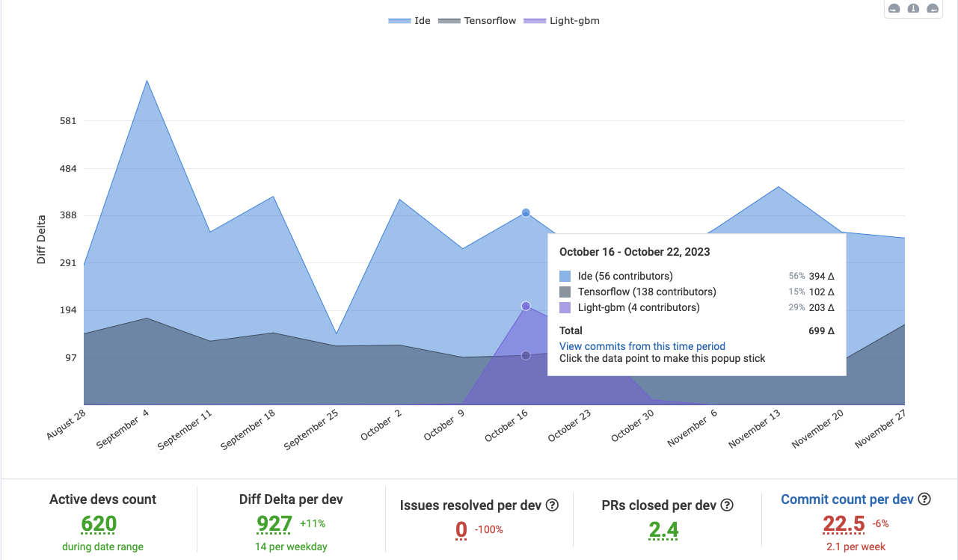Click the 620 active devs count value

[99, 525]
